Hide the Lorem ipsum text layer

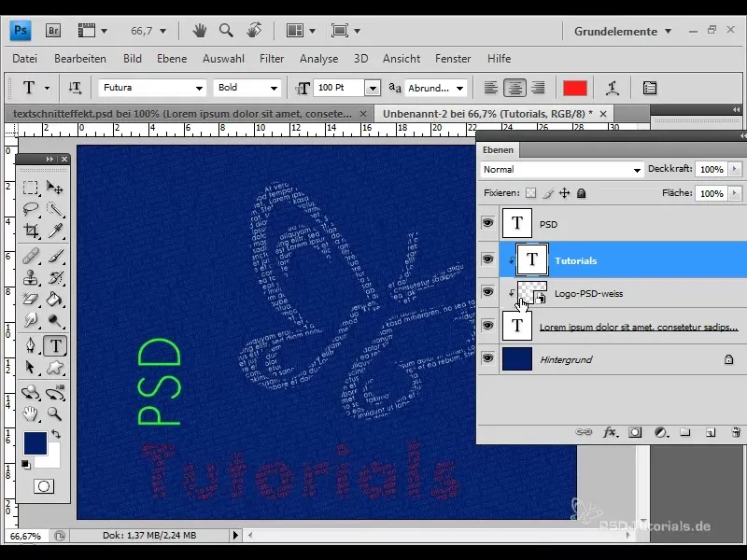(487, 325)
